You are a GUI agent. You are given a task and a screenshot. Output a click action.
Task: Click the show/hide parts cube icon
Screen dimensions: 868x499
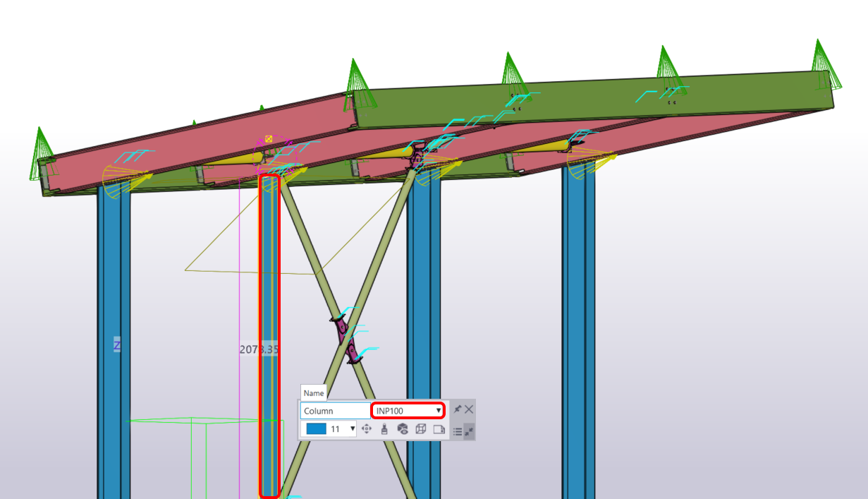pos(403,428)
